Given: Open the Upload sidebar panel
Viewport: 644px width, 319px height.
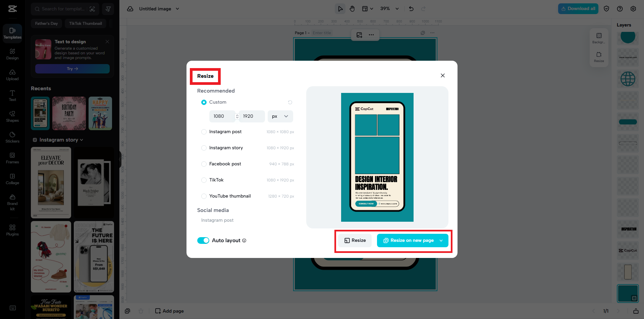Looking at the screenshot, I should coord(12,75).
